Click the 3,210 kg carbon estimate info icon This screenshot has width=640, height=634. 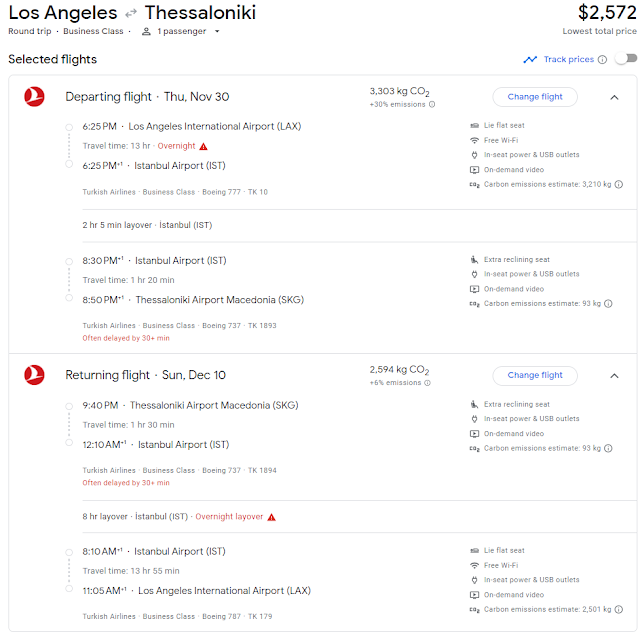[x=619, y=184]
